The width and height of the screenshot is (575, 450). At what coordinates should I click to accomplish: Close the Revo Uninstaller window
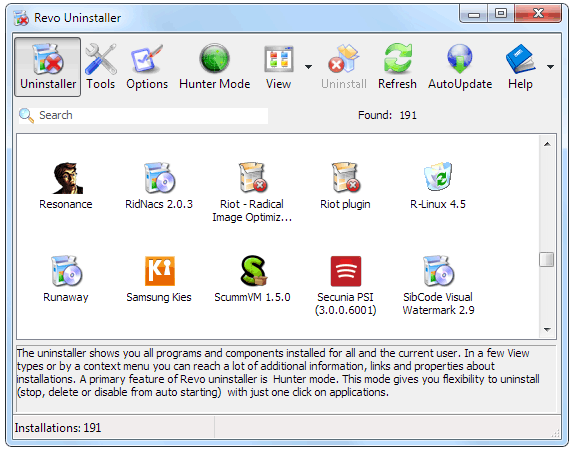[538, 14]
